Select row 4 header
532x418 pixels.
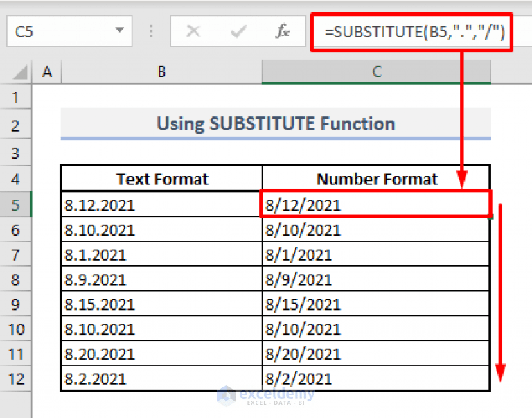[x=16, y=179]
